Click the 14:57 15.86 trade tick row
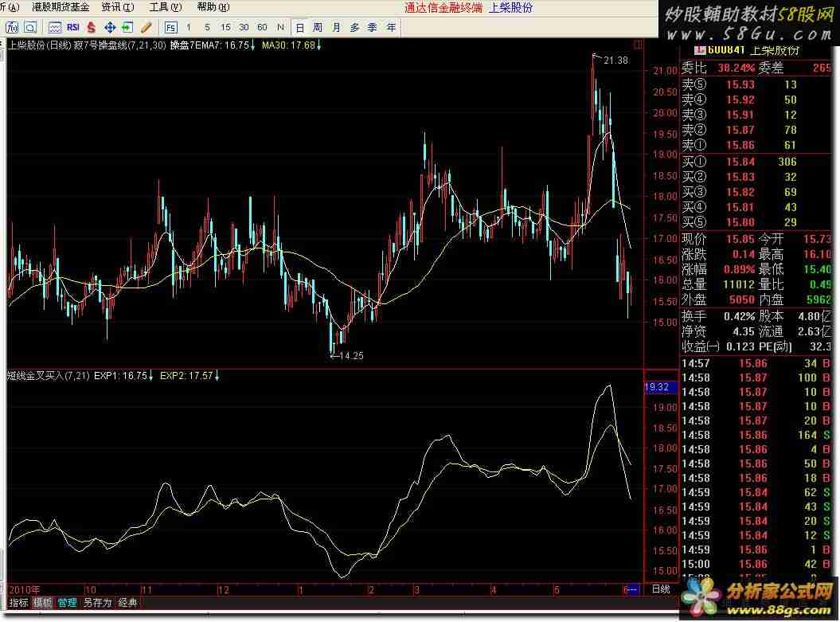The height and width of the screenshot is (622, 840). [x=756, y=364]
